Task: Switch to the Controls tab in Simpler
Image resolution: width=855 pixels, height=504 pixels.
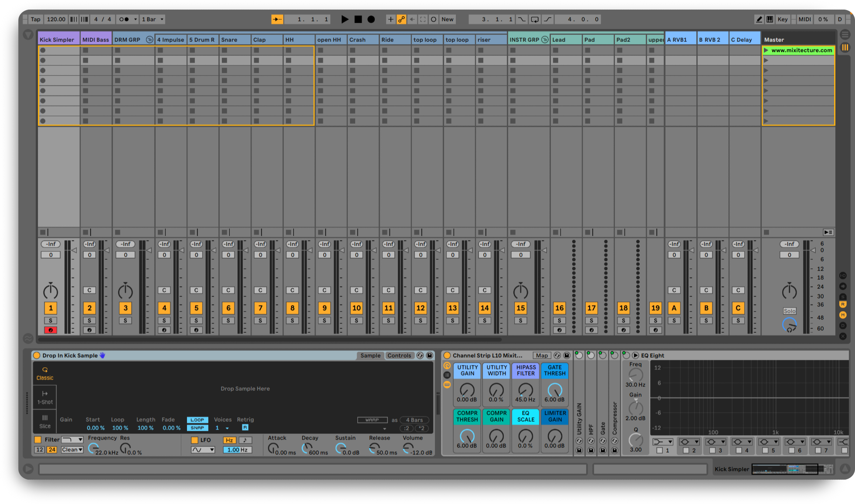Action: pyautogui.click(x=400, y=355)
